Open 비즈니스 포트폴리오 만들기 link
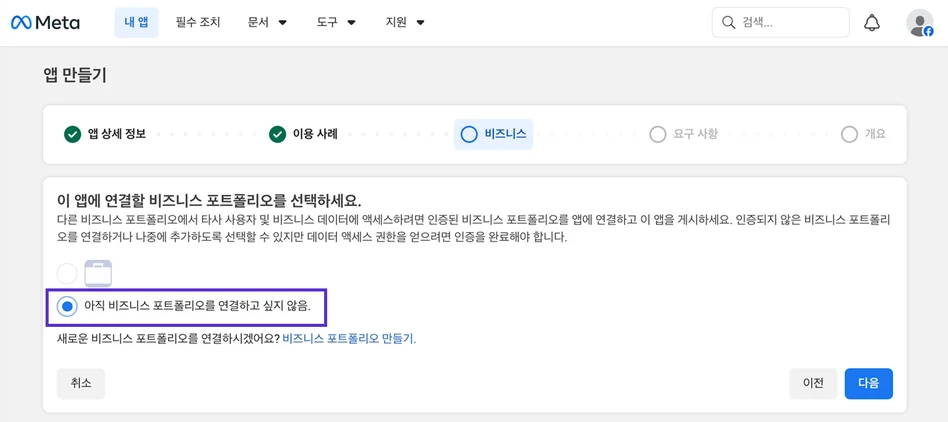This screenshot has width=948, height=422. tap(349, 339)
